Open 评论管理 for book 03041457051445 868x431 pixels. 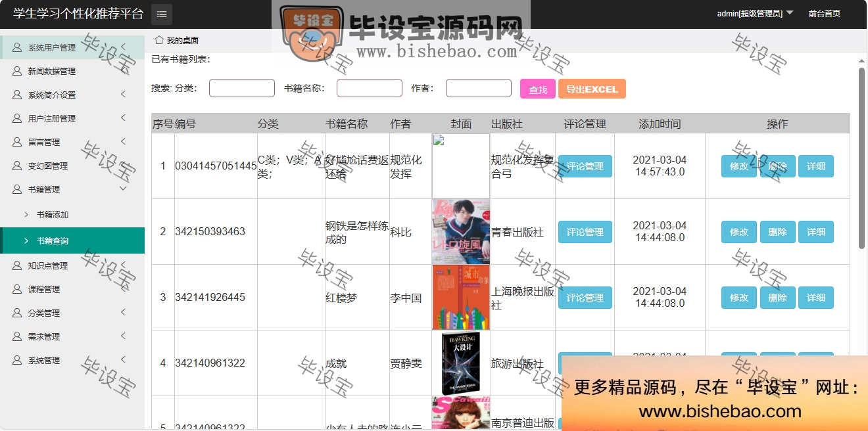(585, 166)
